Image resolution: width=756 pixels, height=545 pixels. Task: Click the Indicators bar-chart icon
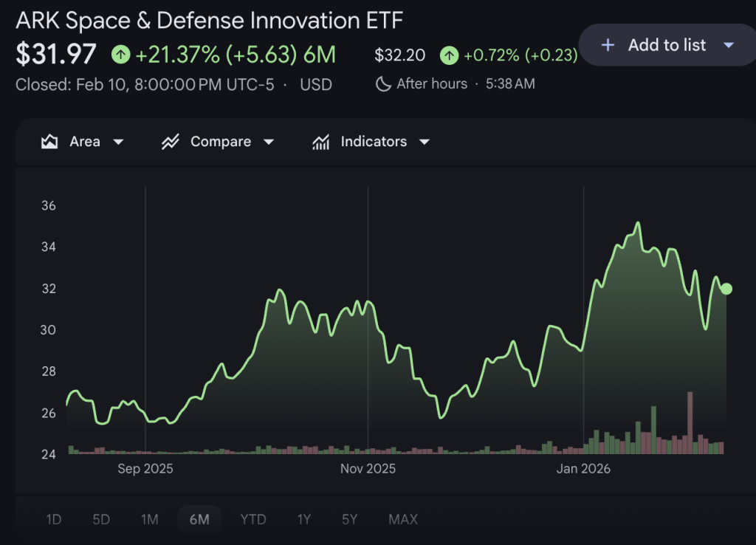320,141
